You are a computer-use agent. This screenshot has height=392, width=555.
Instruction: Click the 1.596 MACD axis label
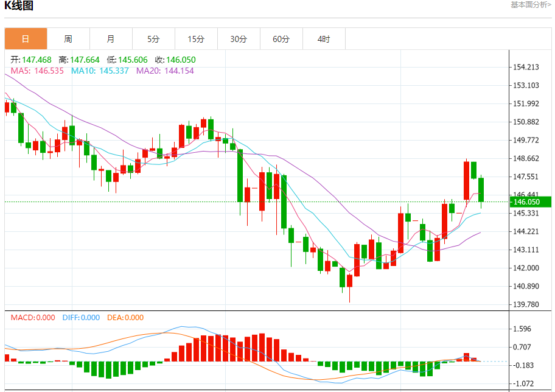(x=522, y=329)
